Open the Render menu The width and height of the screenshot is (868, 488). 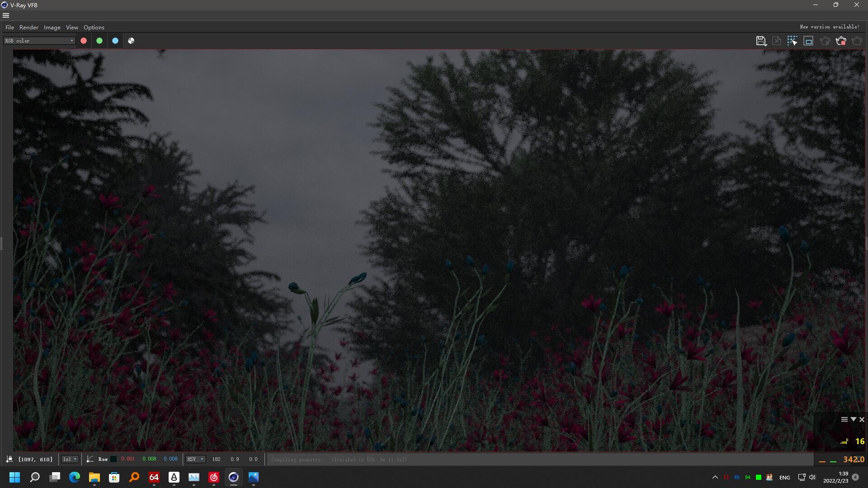pos(28,27)
